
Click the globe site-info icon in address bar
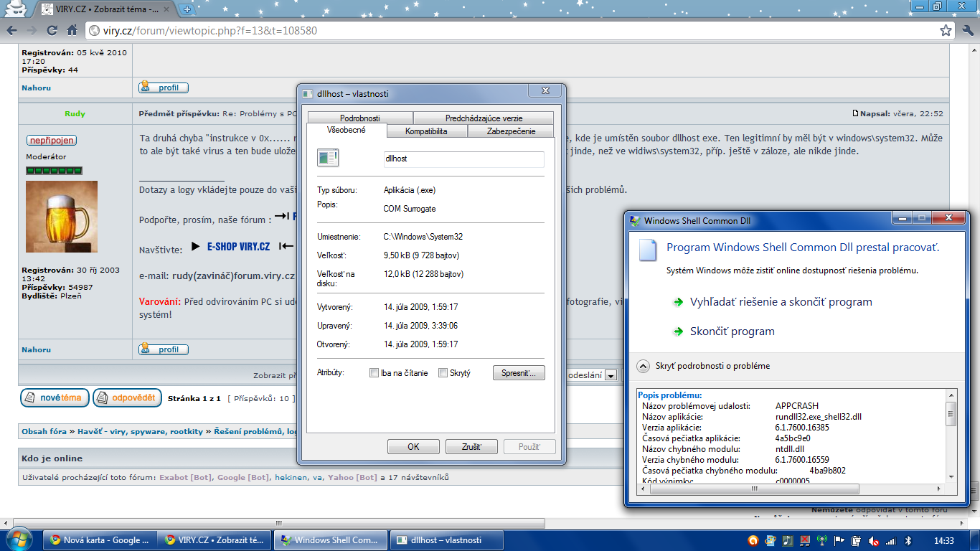click(94, 31)
